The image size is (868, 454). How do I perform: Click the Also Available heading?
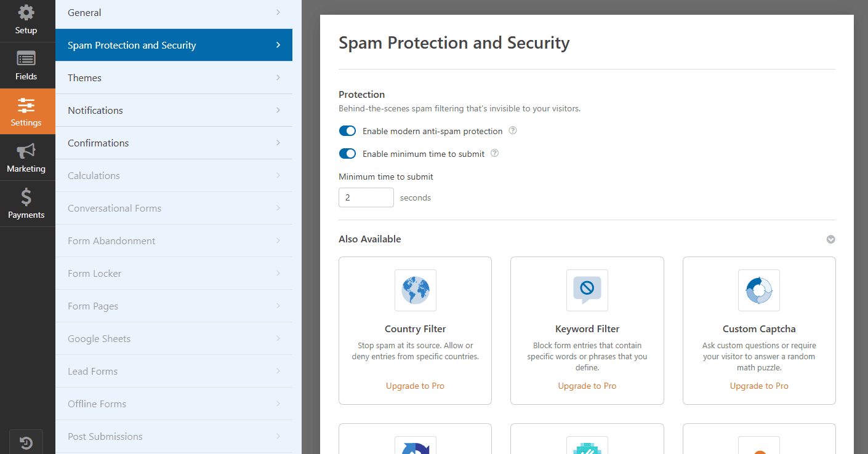click(x=370, y=239)
